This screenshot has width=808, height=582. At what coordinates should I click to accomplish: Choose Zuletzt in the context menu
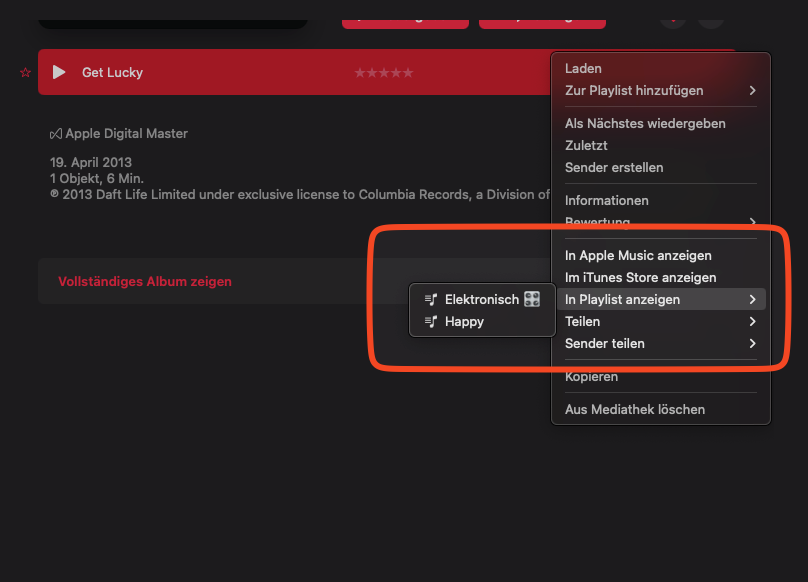(x=586, y=146)
